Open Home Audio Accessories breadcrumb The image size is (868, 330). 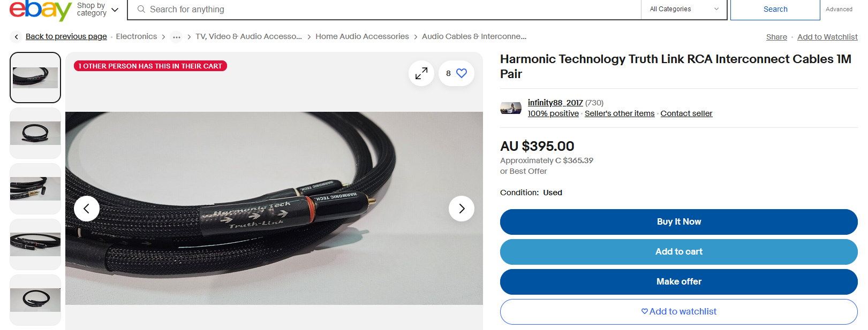coord(362,36)
